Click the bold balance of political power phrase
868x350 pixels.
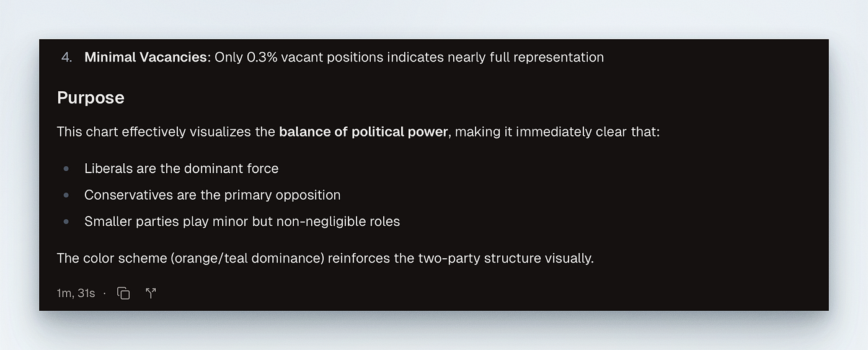click(363, 132)
